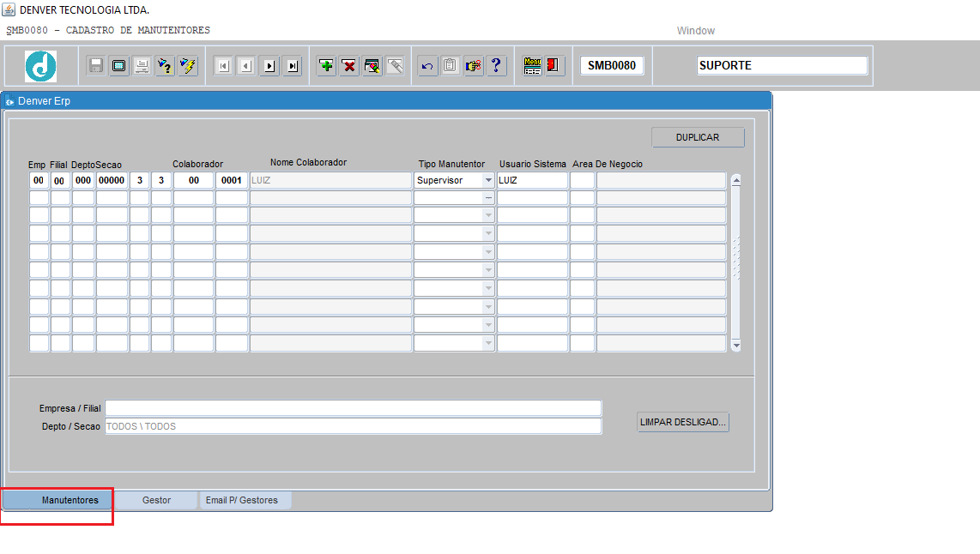Open the Menu icon in toolbar
This screenshot has width=980, height=554.
coord(532,65)
